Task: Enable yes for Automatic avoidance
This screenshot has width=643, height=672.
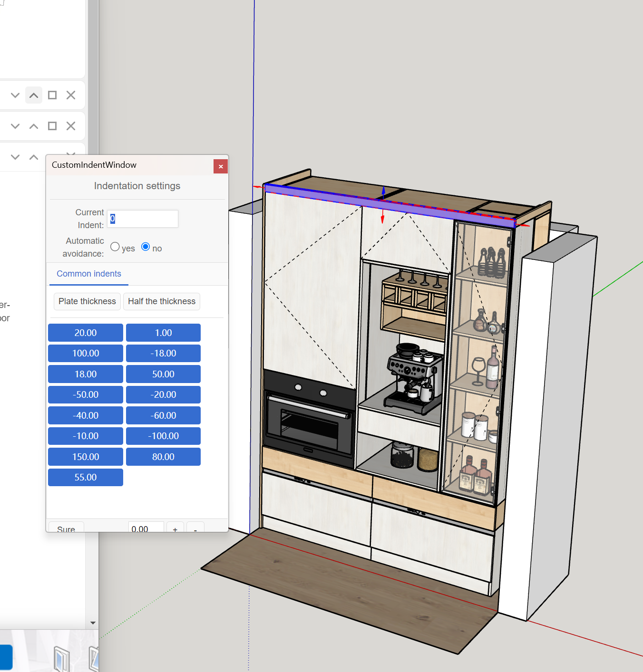Action: pyautogui.click(x=115, y=247)
